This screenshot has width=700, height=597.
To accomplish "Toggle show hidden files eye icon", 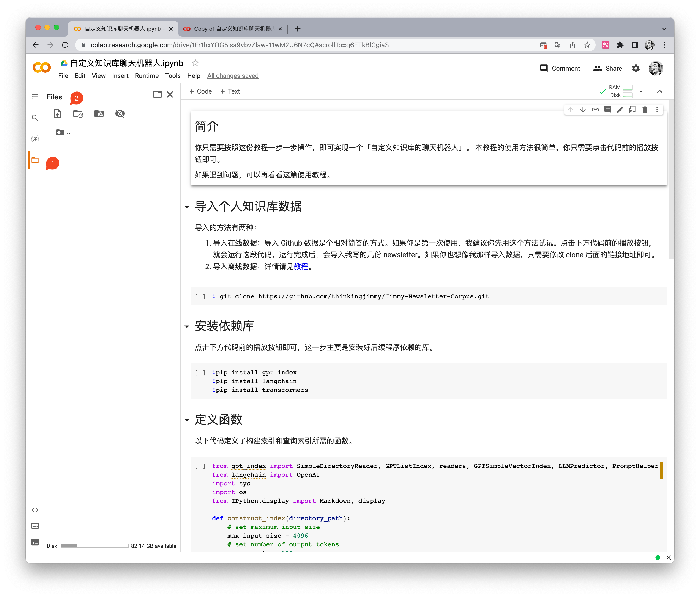I will 120,113.
